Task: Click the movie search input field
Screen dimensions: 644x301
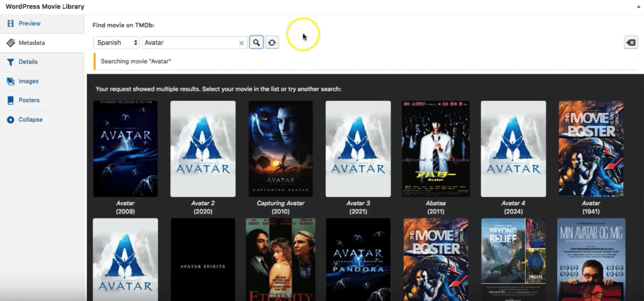Action: coord(194,42)
